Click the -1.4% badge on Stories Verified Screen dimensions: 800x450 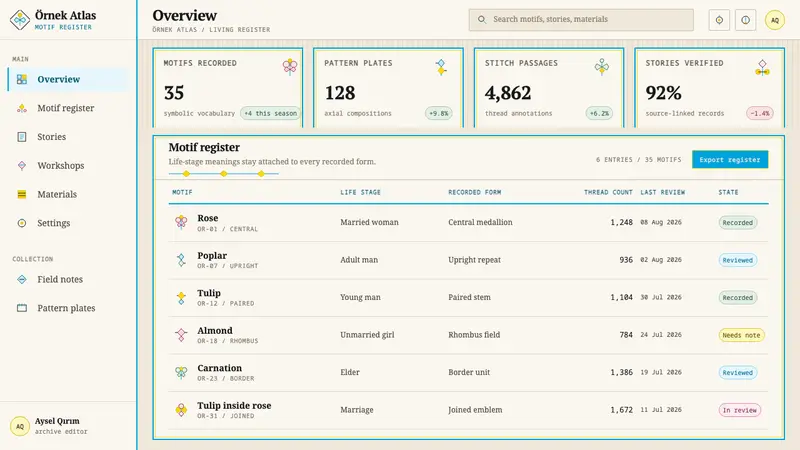coord(760,113)
